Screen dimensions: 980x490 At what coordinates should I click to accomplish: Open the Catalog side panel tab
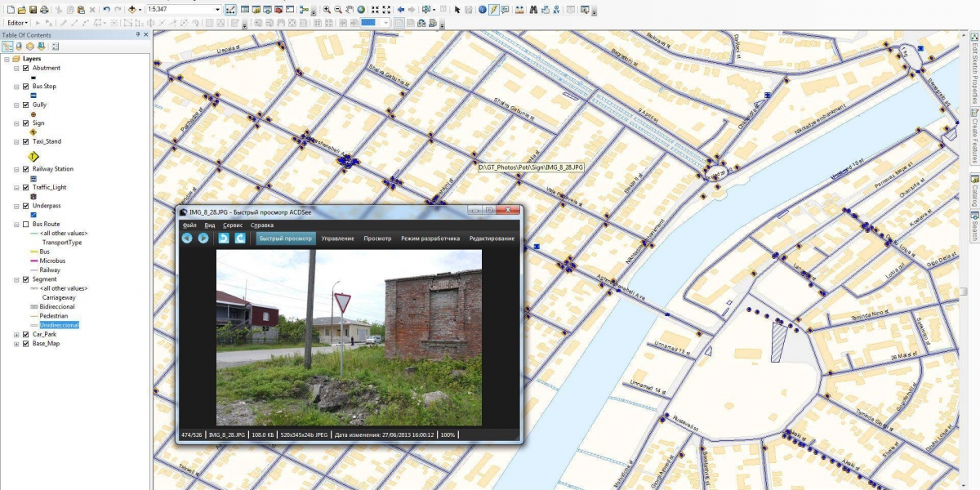tap(974, 190)
